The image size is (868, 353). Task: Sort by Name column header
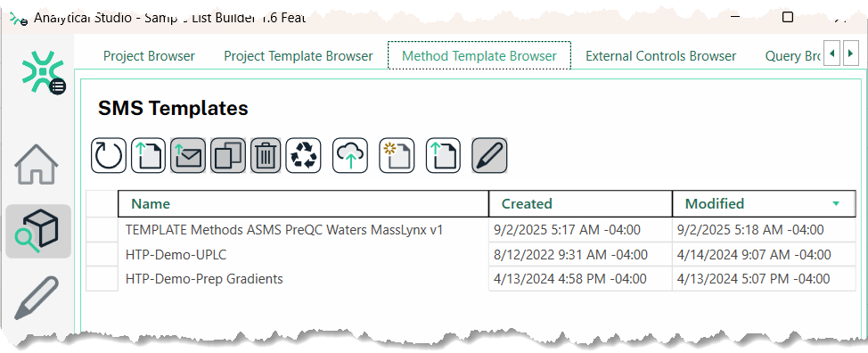tap(303, 203)
